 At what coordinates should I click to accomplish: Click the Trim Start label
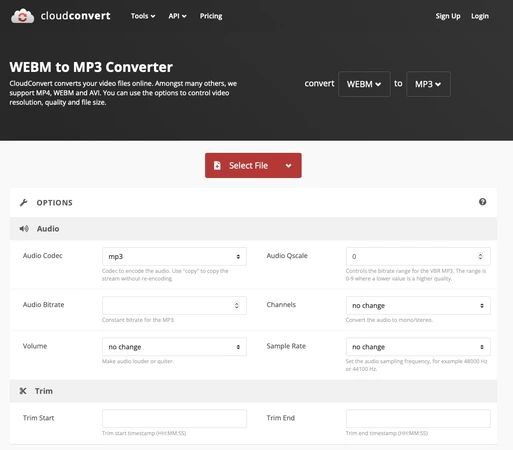pyautogui.click(x=38, y=418)
